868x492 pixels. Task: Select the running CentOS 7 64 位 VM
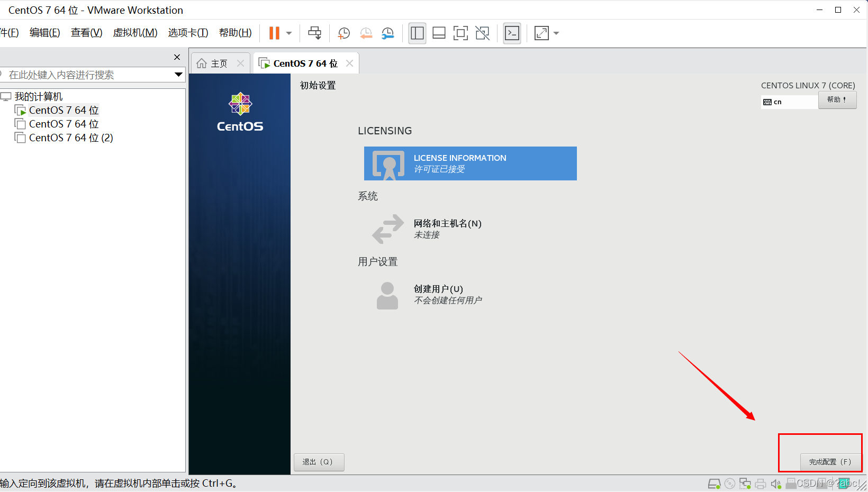[x=64, y=110]
